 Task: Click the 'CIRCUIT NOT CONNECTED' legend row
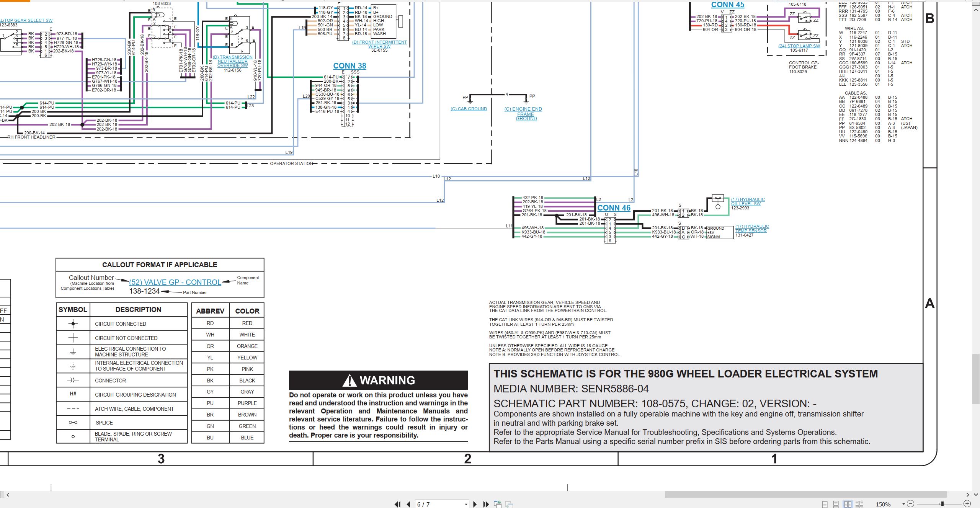point(122,338)
